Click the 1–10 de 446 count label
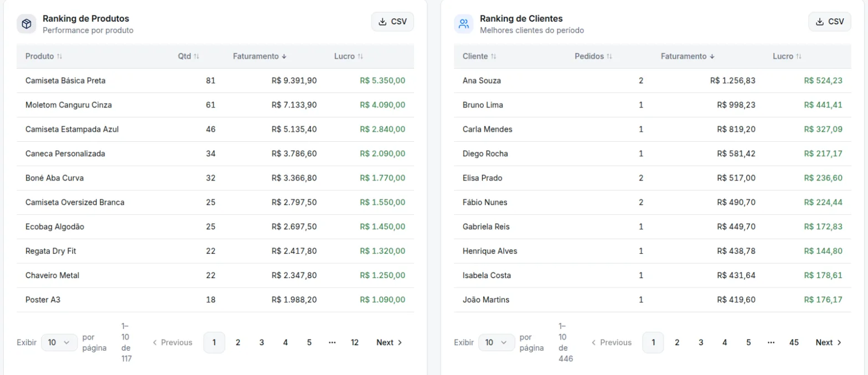The width and height of the screenshot is (868, 375). point(565,342)
